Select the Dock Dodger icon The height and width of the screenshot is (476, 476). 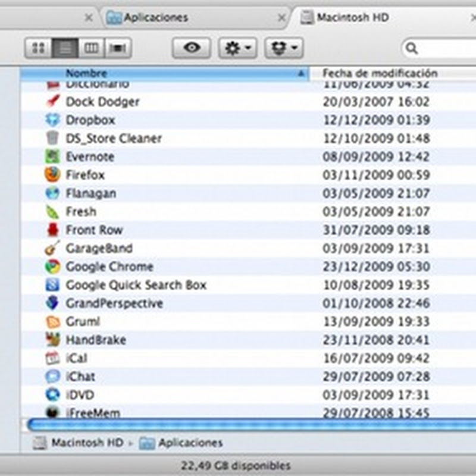click(52, 101)
